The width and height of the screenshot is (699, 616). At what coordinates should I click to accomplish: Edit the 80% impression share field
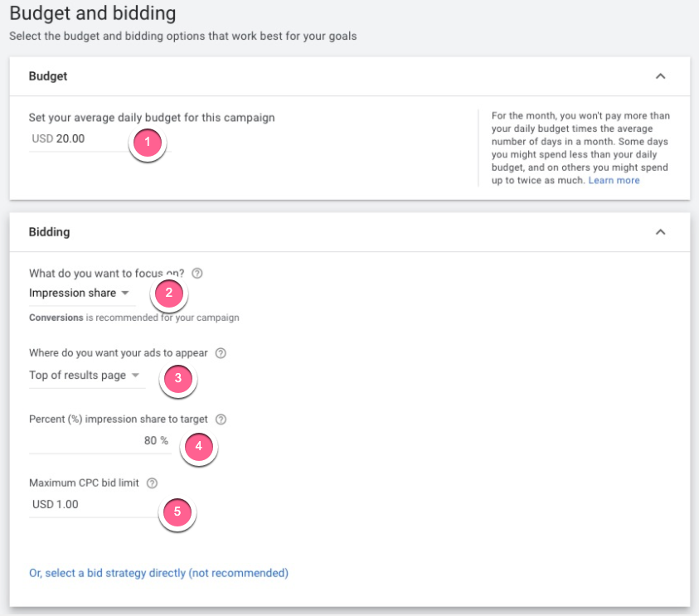click(100, 441)
